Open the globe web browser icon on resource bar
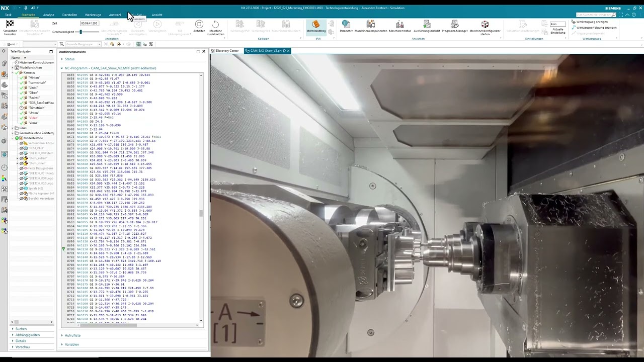Screen dimensions: 644x362 click(5, 154)
